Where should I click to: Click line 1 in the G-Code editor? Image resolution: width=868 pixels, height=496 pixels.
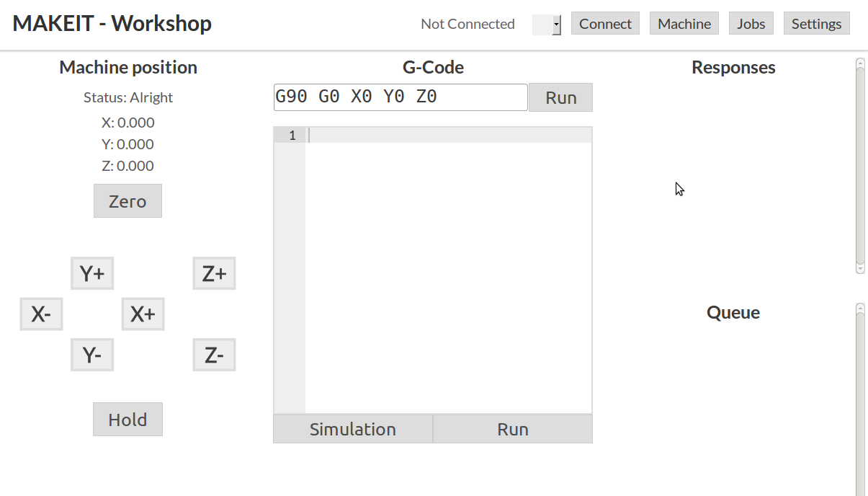pyautogui.click(x=448, y=136)
